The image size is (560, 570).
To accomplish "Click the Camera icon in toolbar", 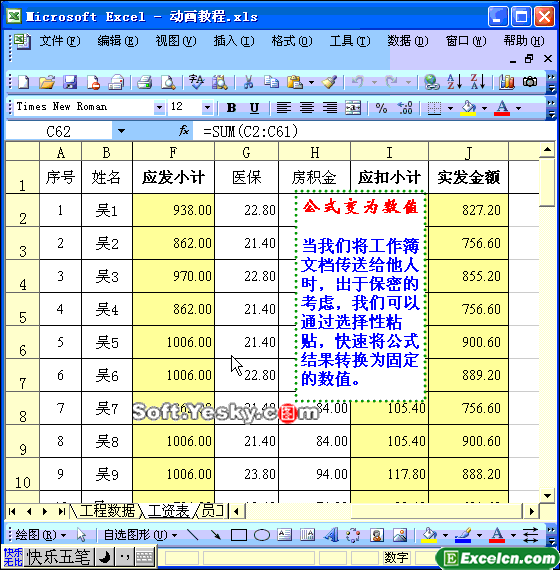I will 530,82.
